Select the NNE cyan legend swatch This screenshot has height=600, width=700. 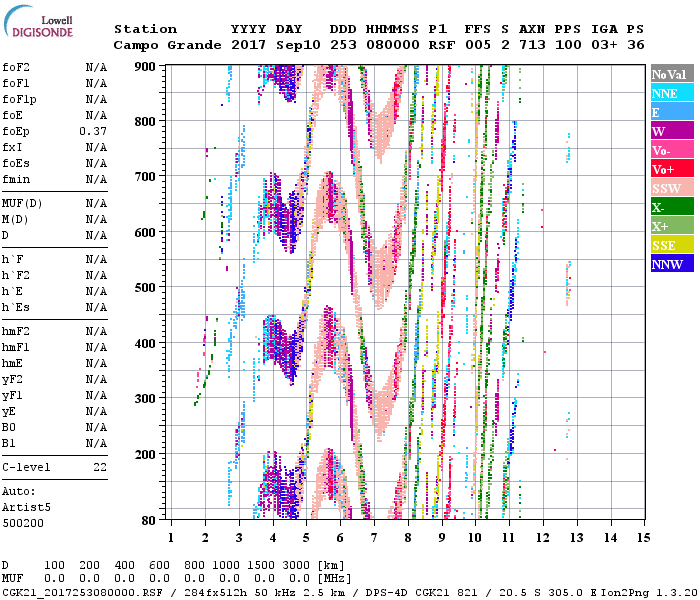(x=672, y=93)
